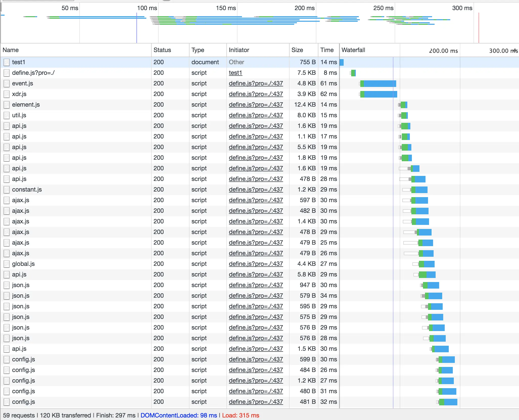Screen dimensions: 519x420
Task: Toggle the Waterfall column sort arrow
Action: coord(515,50)
